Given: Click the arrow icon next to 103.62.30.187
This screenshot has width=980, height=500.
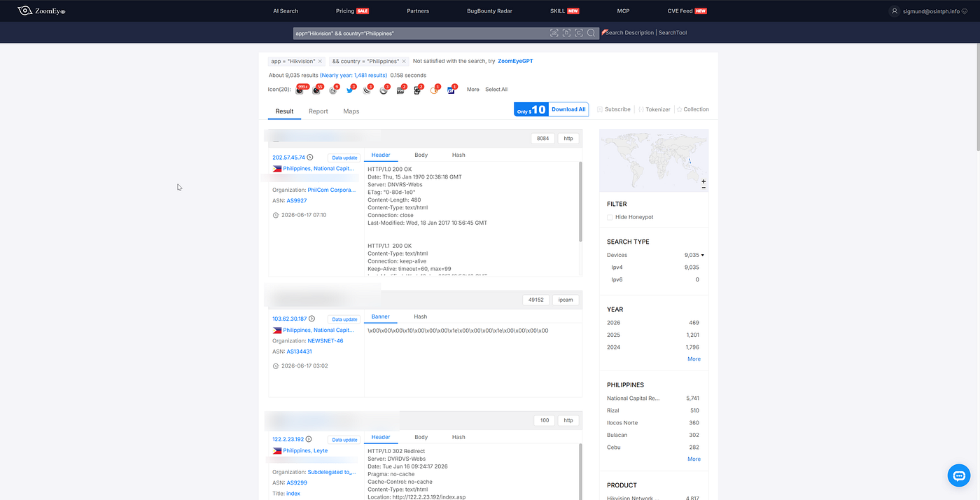Looking at the screenshot, I should tap(311, 319).
